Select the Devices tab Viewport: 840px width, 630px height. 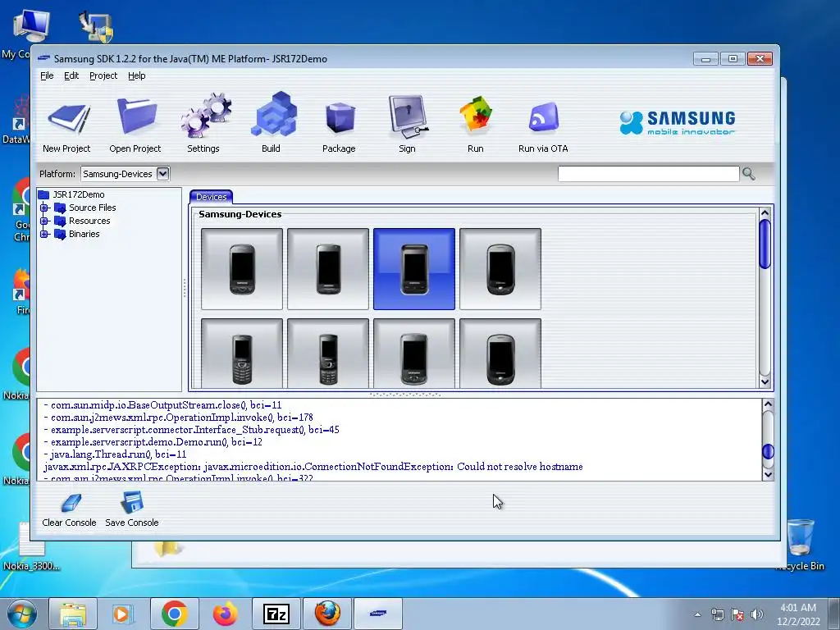tap(211, 197)
